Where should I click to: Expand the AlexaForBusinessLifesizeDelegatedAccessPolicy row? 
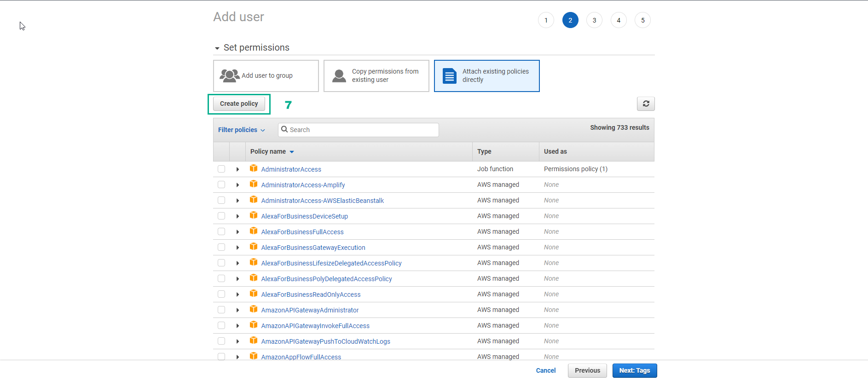tap(237, 263)
